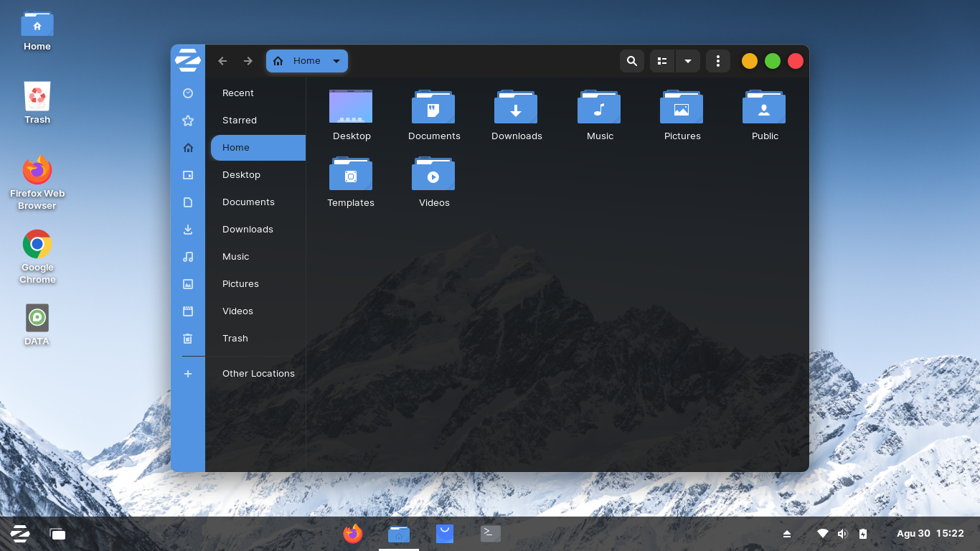
Task: Open the Downloads folder icon in grid
Action: point(516,107)
